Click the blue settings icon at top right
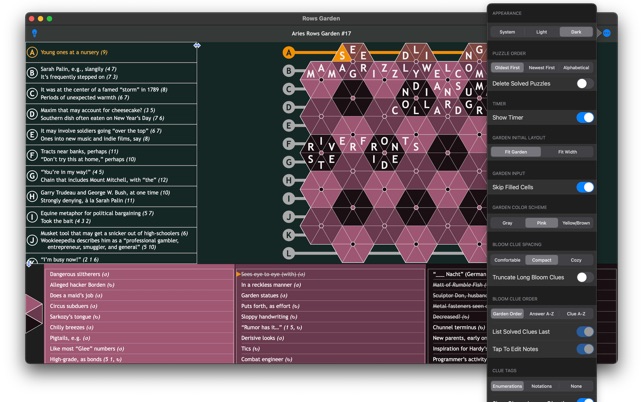The width and height of the screenshot is (643, 402). [x=606, y=33]
